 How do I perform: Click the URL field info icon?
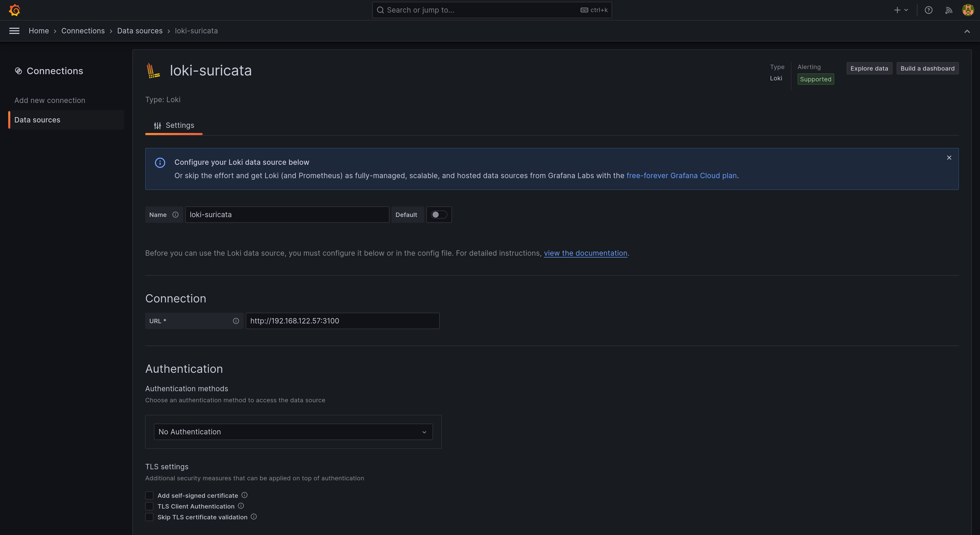(x=236, y=321)
